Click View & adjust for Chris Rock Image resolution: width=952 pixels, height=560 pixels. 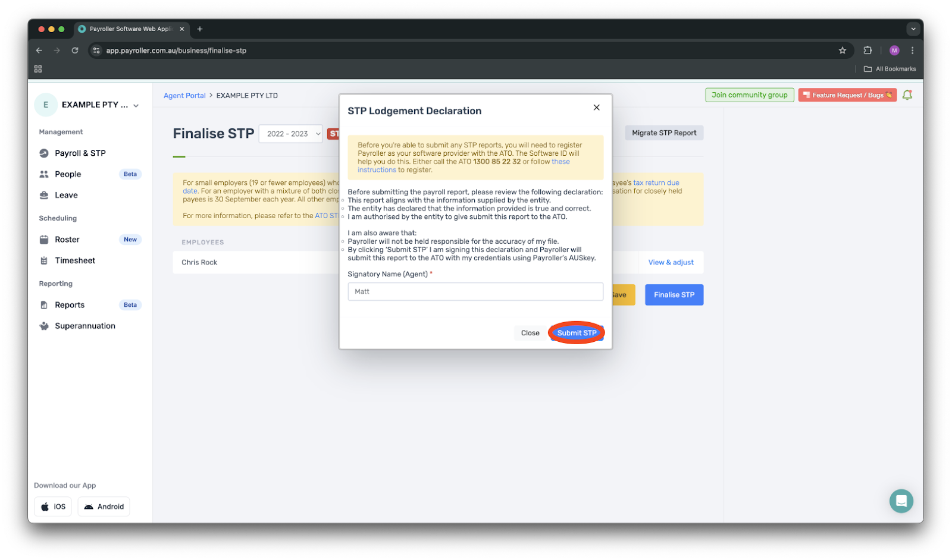(x=671, y=262)
